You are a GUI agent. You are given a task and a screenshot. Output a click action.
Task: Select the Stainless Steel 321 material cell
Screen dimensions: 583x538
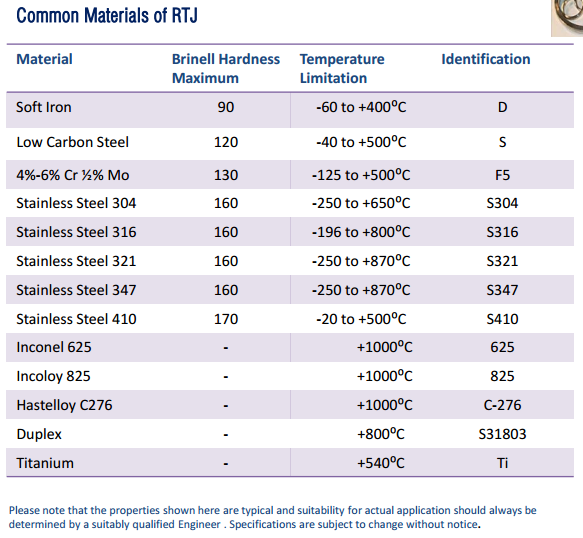(x=76, y=261)
